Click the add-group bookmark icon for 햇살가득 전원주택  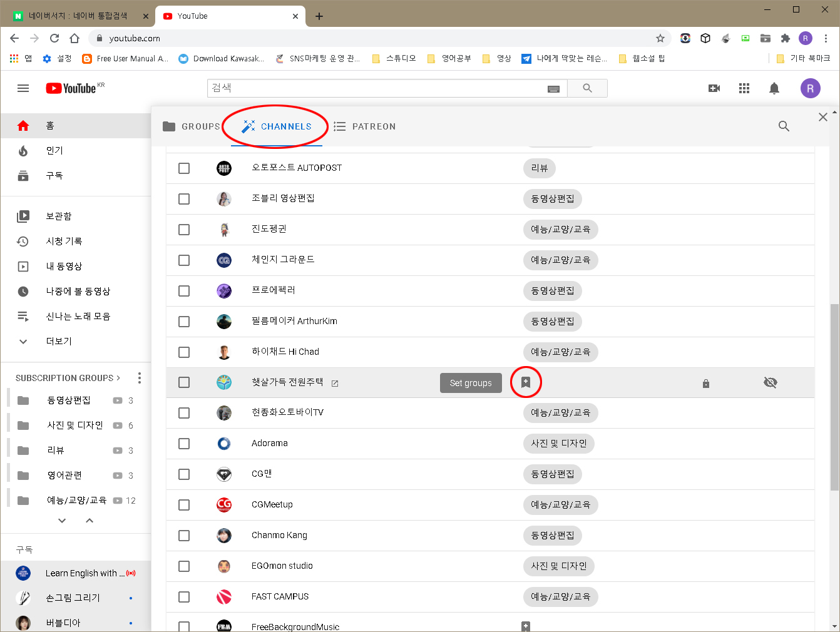coord(526,382)
